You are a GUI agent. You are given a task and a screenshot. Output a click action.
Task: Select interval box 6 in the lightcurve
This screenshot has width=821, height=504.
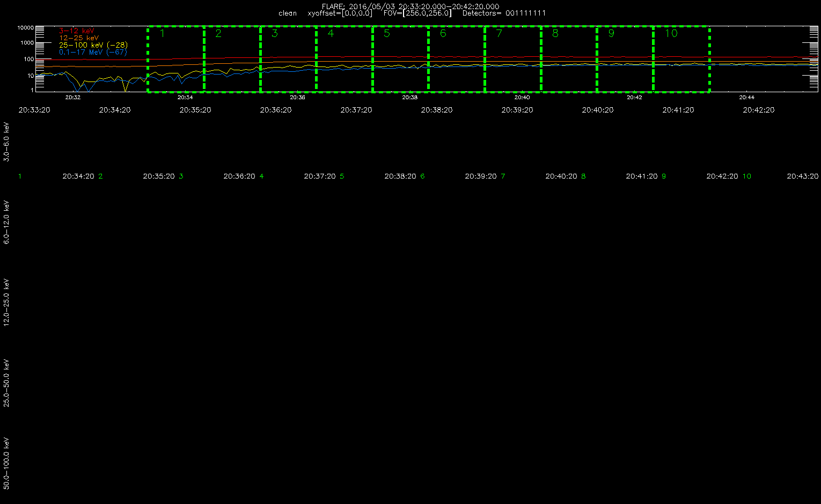click(x=457, y=59)
